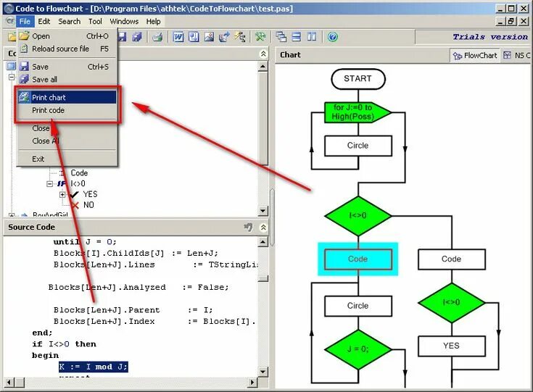Choose Save all menu entry

point(67,80)
